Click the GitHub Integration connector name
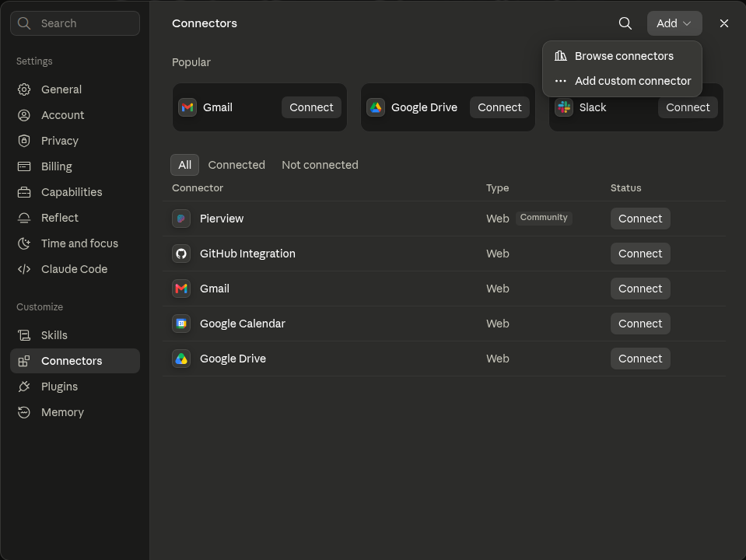 tap(247, 254)
